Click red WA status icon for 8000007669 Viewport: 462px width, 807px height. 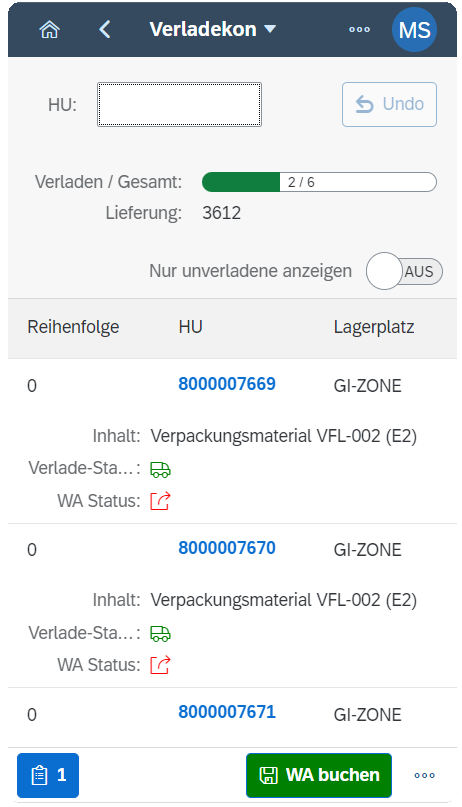click(160, 501)
